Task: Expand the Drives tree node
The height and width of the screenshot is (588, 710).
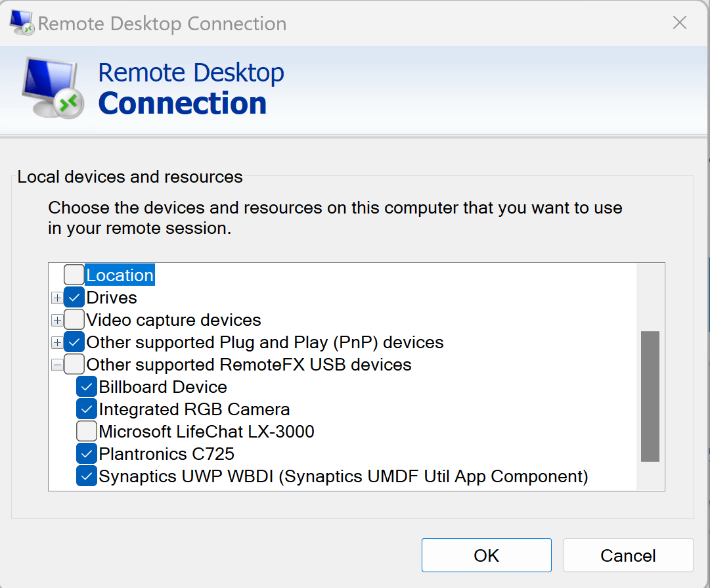Action: (57, 298)
